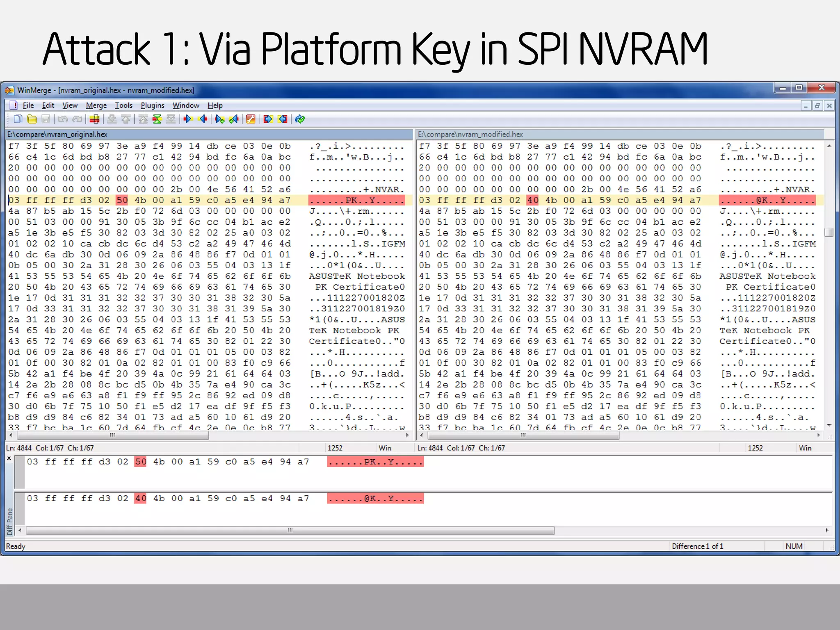
Task: Click the Diff Pane horizontal scrollbar thumb
Action: point(290,530)
